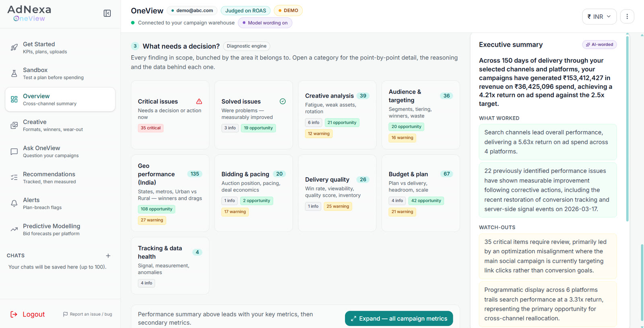This screenshot has width=644, height=328.
Task: Click the 35 critical badge
Action: (151, 128)
